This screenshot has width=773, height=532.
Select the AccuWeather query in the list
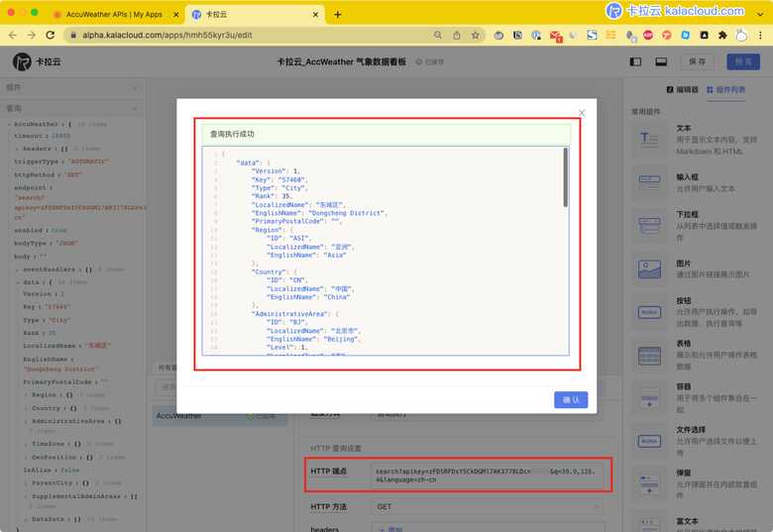point(217,416)
